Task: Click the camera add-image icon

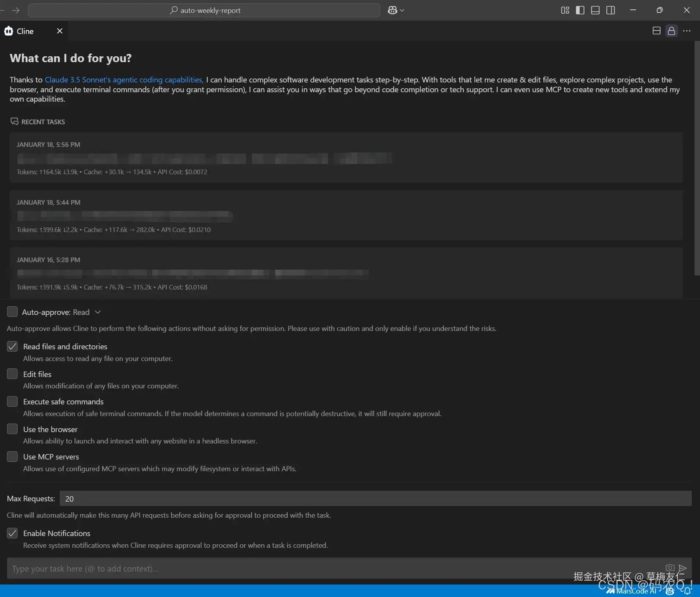Action: (x=670, y=568)
